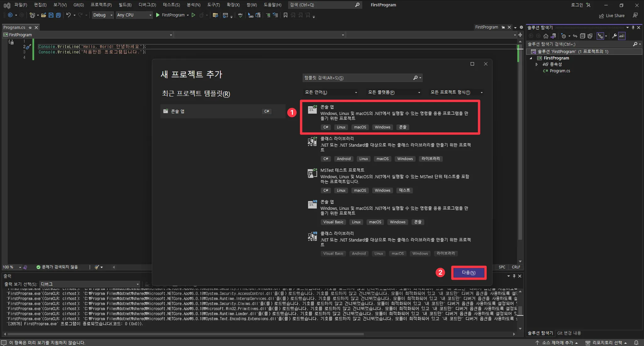644x346 pixels.
Task: Toggle the nested files view button in Solution Explorer
Action: (x=600, y=36)
